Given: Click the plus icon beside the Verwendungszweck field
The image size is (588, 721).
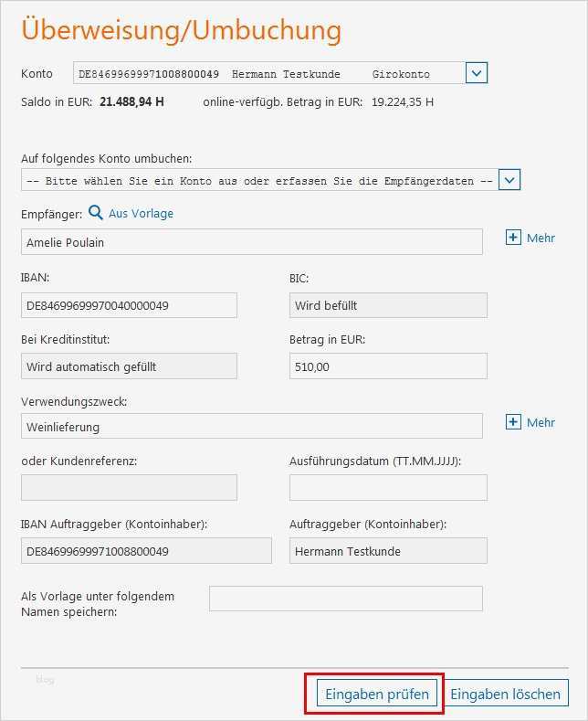Looking at the screenshot, I should pyautogui.click(x=513, y=422).
